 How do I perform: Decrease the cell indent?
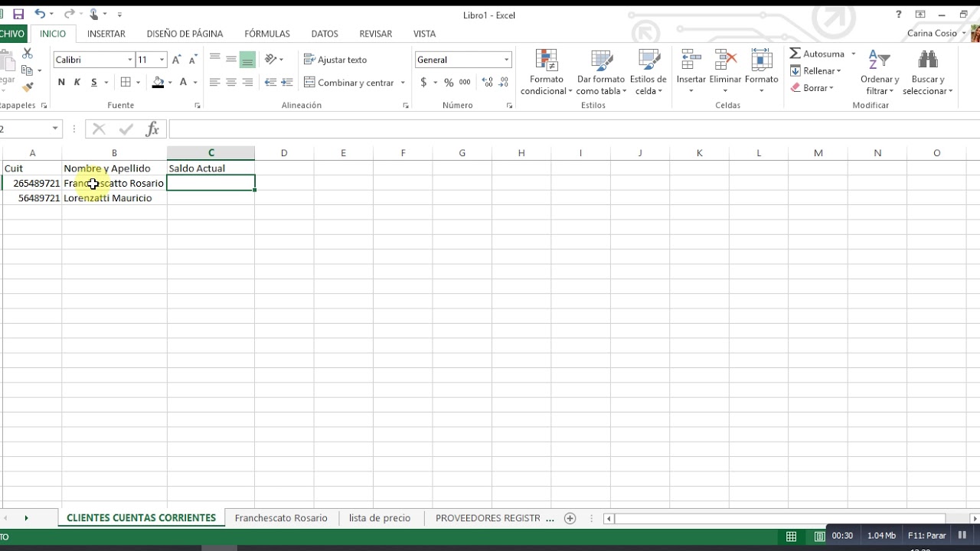(270, 83)
